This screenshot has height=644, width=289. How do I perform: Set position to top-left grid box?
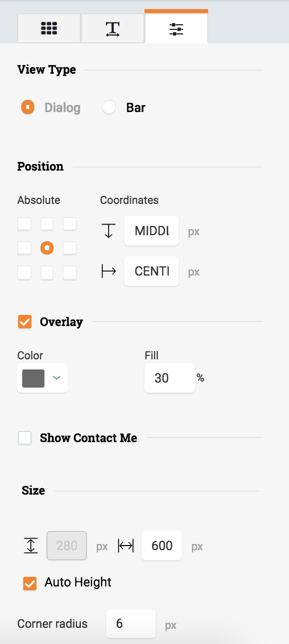(x=24, y=224)
